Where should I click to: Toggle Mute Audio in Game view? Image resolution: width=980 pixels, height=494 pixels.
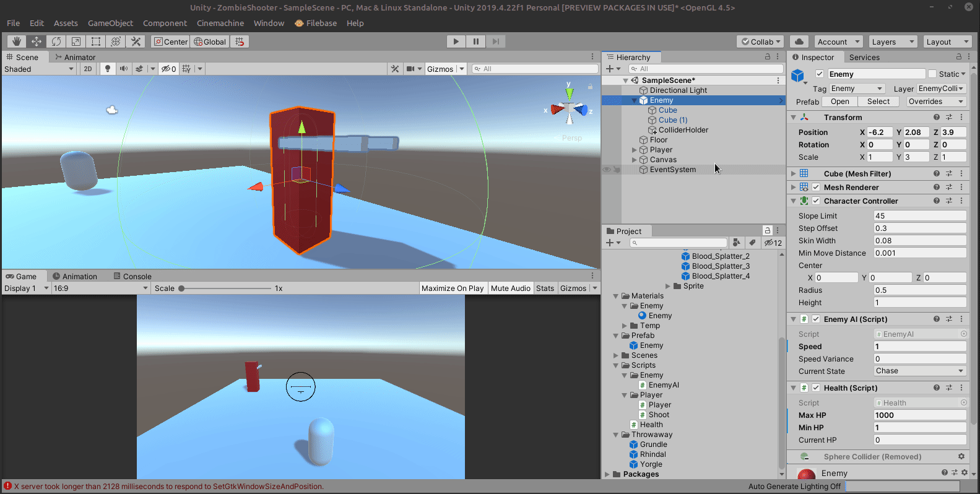coord(511,288)
